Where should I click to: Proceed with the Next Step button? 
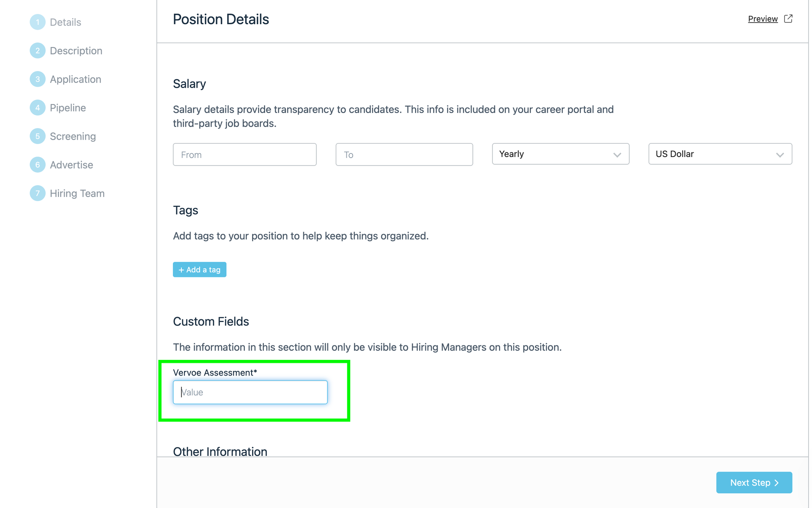coord(754,483)
